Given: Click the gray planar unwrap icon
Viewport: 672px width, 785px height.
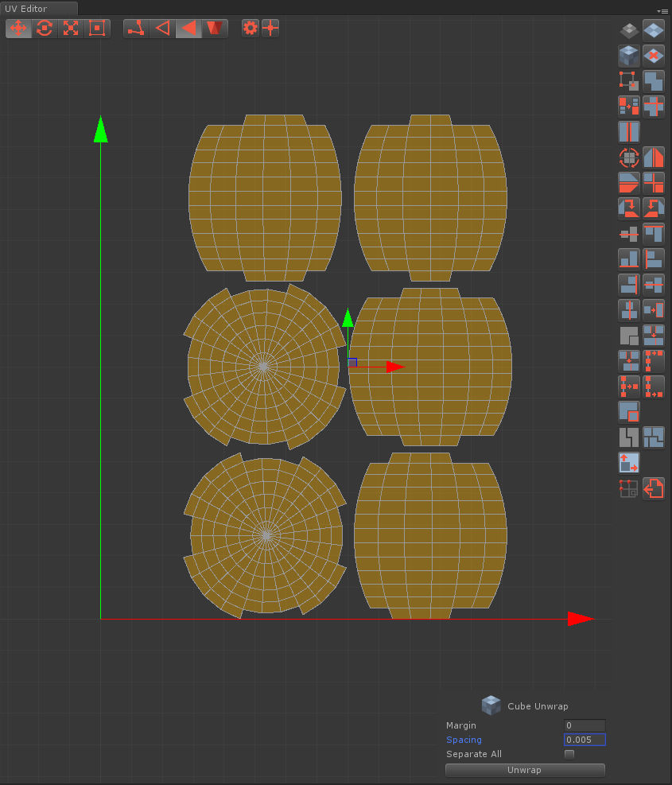Looking at the screenshot, I should pyautogui.click(x=629, y=30).
